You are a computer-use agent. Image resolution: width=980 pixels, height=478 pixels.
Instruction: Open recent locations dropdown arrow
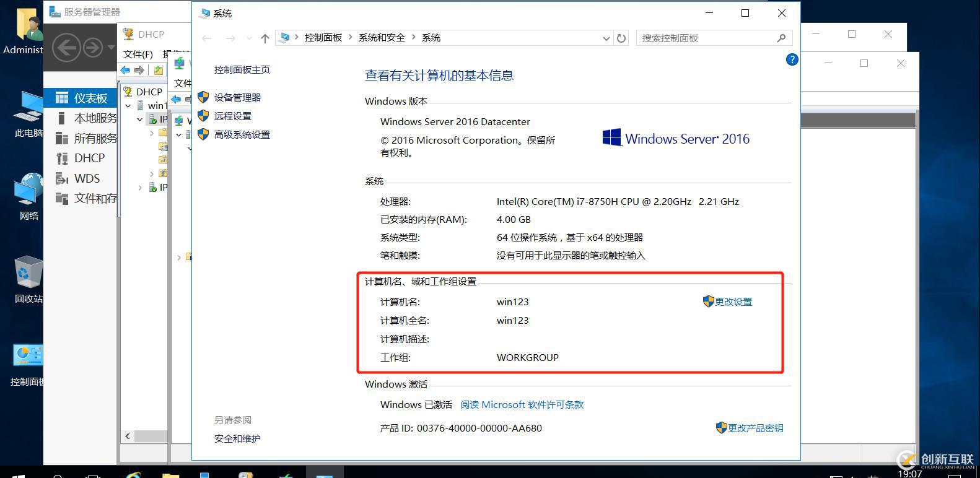pos(249,38)
